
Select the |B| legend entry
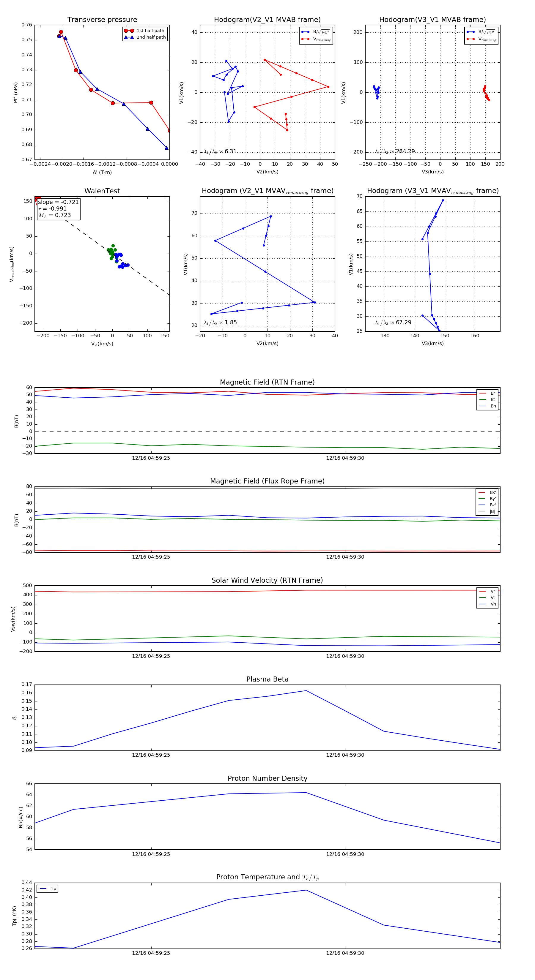[x=487, y=512]
